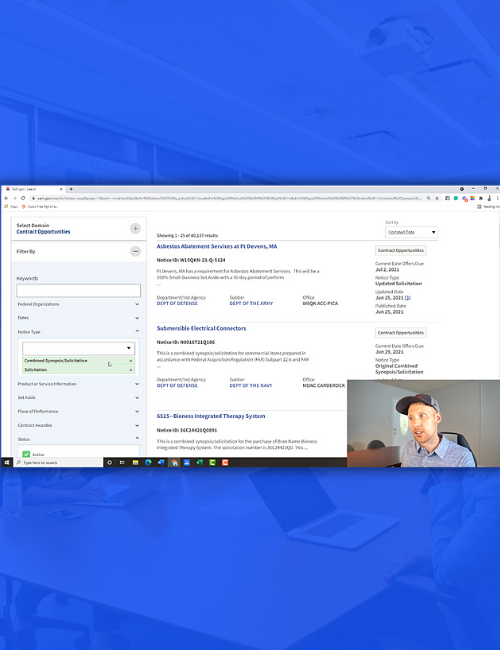Open green Camtasia icon in taskbar
Viewport: 500px width, 650px height.
[212, 462]
